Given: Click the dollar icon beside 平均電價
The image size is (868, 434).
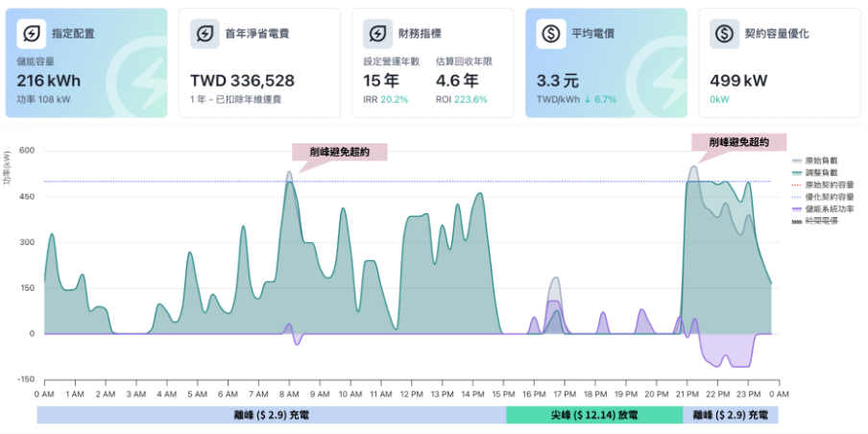Looking at the screenshot, I should click(551, 34).
